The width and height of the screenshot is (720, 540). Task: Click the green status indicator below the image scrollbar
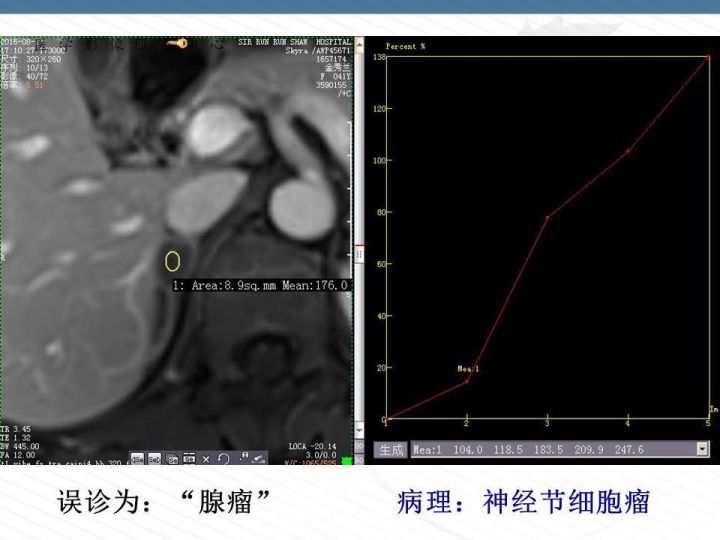click(x=347, y=460)
